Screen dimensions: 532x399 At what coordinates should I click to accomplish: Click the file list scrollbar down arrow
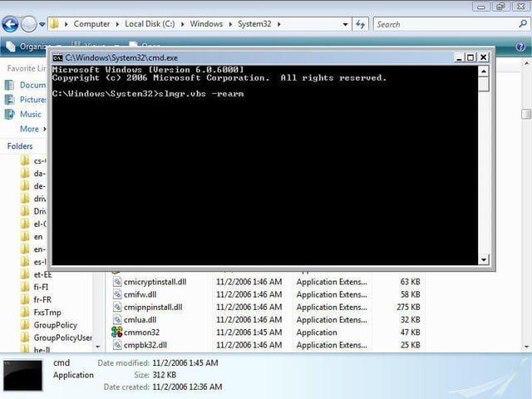click(x=526, y=347)
